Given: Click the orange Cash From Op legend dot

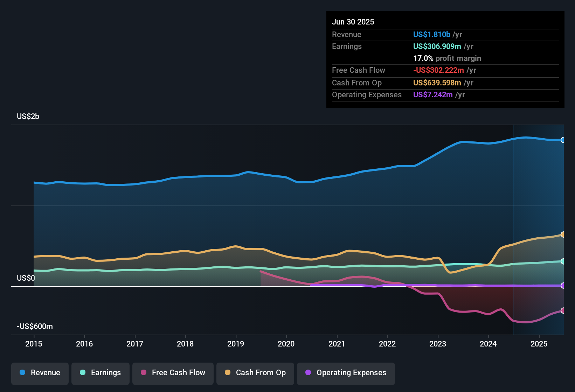Looking at the screenshot, I should pyautogui.click(x=228, y=372).
